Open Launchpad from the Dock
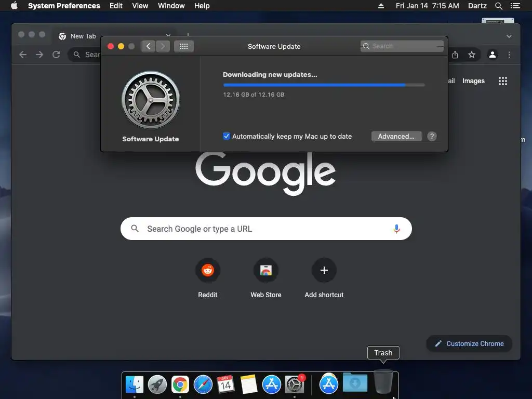 point(157,384)
